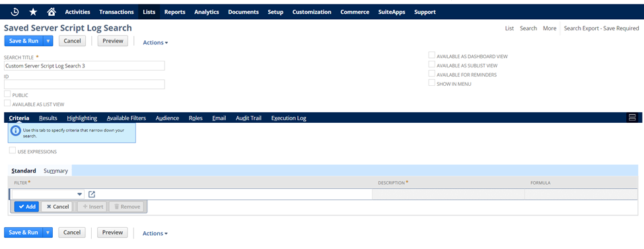Click the top Cancel button
The image size is (644, 249).
tap(72, 41)
